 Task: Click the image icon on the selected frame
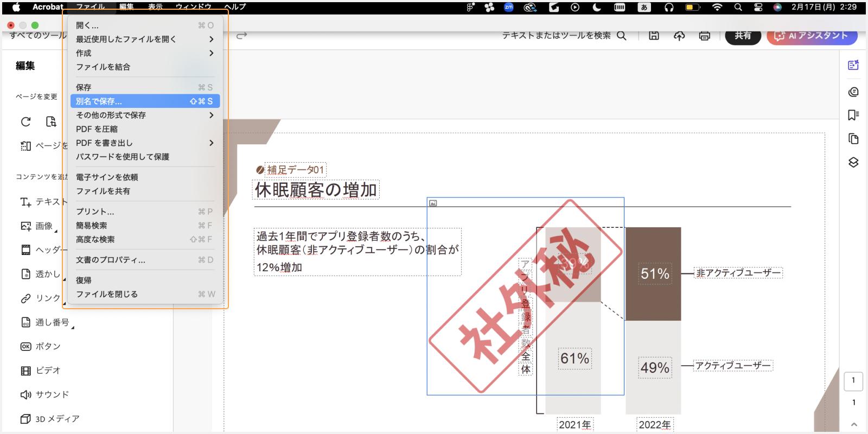(433, 203)
